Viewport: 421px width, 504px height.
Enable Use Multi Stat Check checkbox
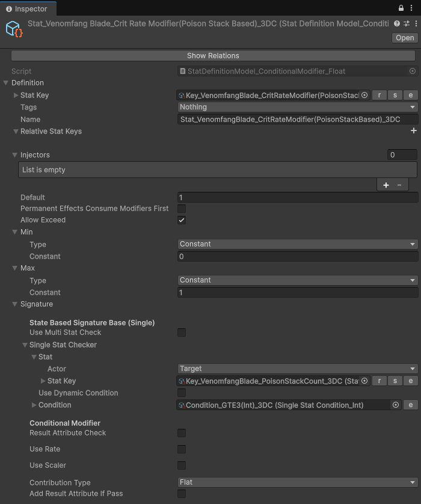(x=182, y=333)
